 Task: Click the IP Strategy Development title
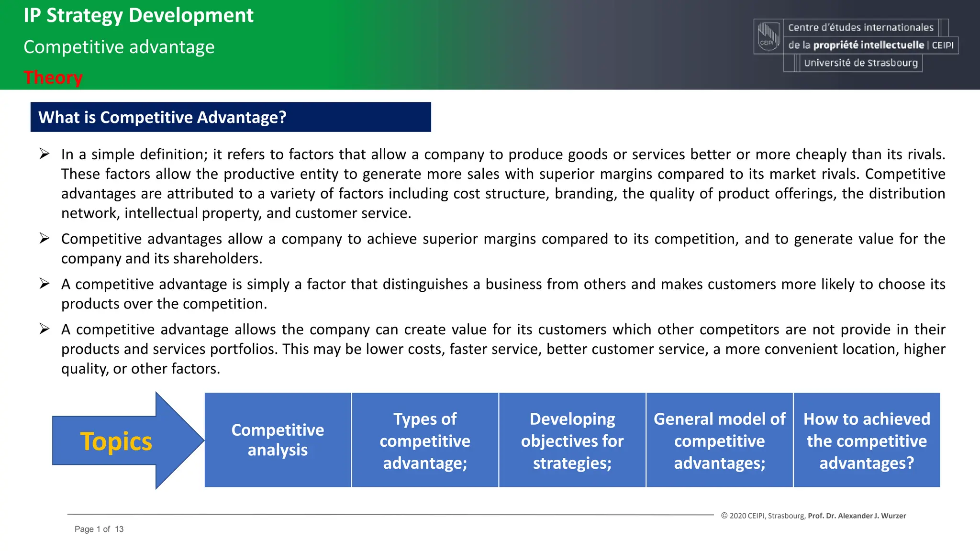138,15
